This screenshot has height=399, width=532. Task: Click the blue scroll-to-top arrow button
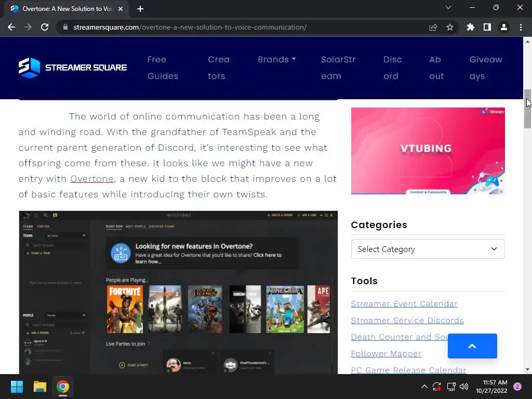(472, 346)
